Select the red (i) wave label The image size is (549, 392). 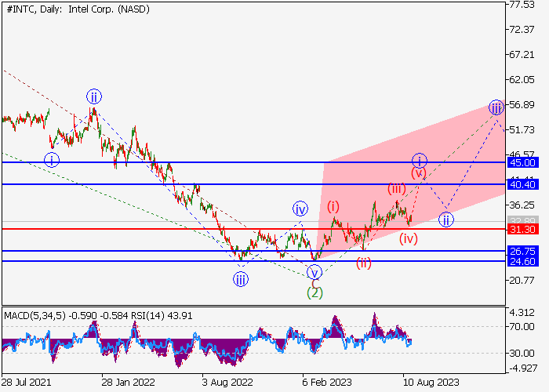coord(333,206)
